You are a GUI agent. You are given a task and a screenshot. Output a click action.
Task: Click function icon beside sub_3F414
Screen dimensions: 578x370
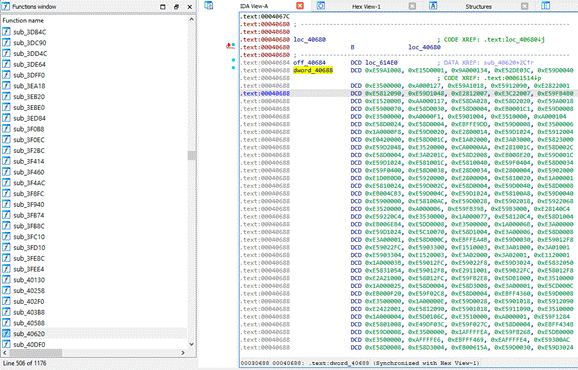pos(6,161)
